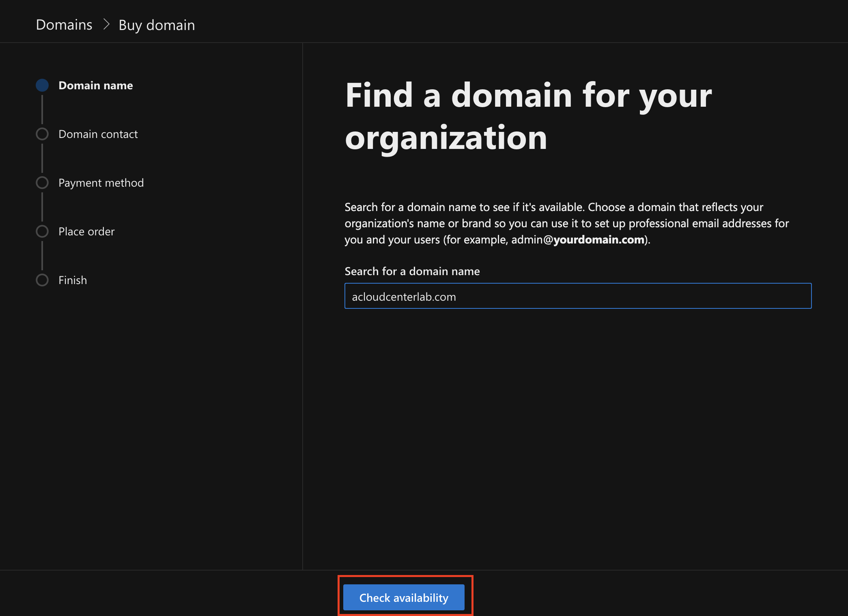Select the Domain contact step circle
The width and height of the screenshot is (848, 616).
[42, 134]
